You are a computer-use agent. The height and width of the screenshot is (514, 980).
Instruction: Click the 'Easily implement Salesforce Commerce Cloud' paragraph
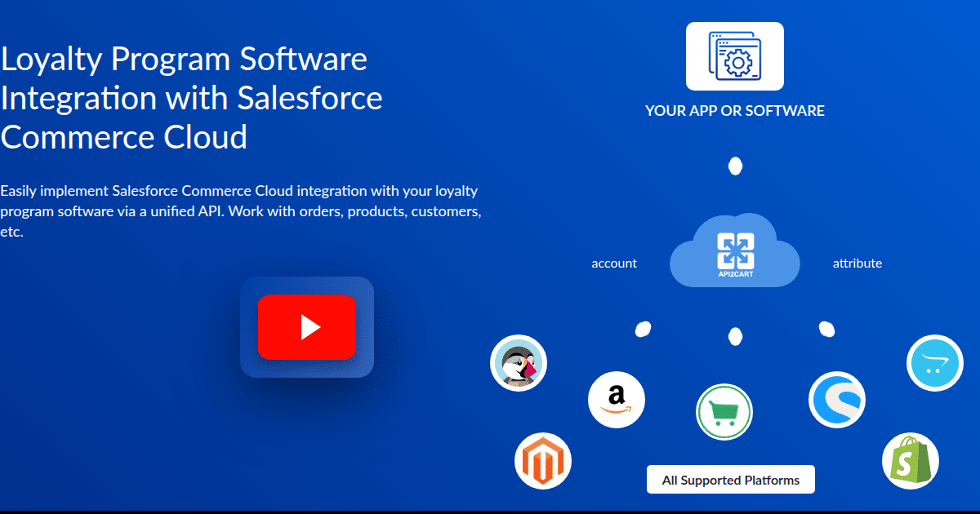pos(240,211)
